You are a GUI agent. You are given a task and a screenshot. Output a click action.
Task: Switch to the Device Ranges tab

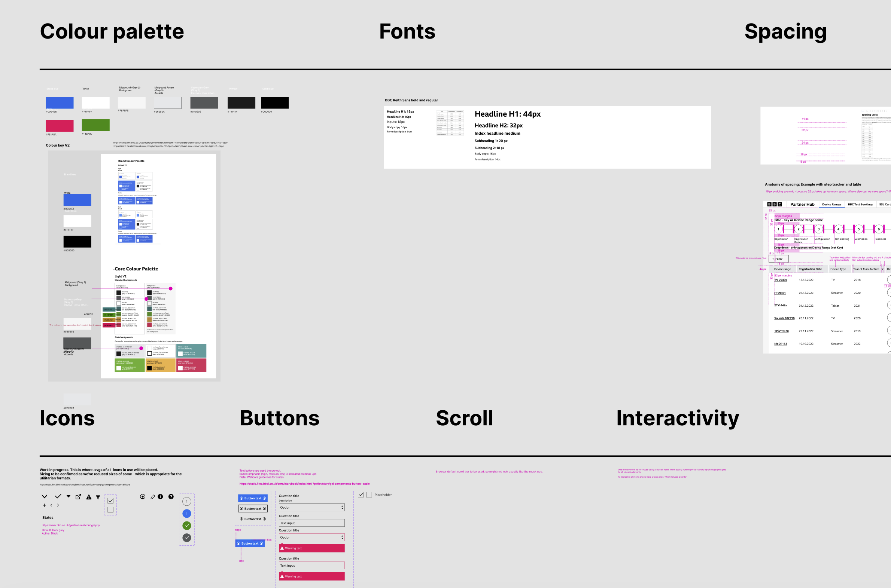pos(831,204)
